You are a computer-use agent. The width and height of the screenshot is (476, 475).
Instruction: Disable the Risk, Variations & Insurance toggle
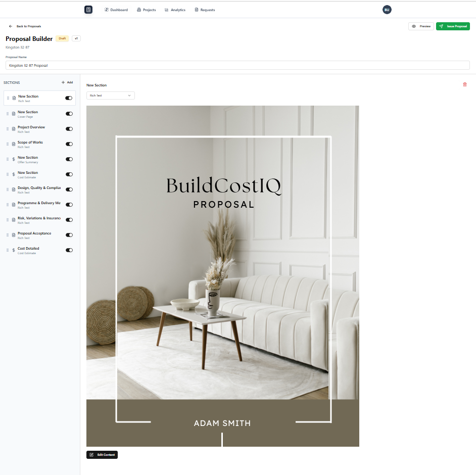point(69,220)
